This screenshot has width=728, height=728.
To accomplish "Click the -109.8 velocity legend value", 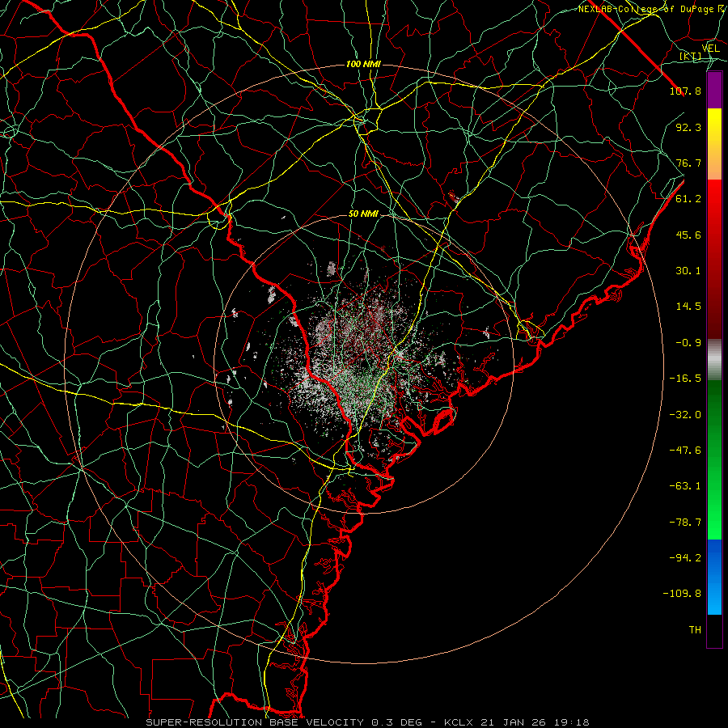I will 682,594.
